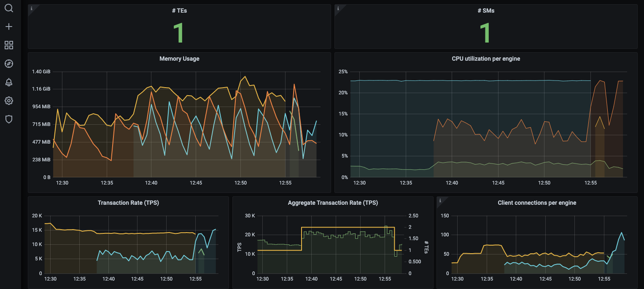The height and width of the screenshot is (289, 644).
Task: Open the Configuration gear icon
Action: click(x=9, y=101)
